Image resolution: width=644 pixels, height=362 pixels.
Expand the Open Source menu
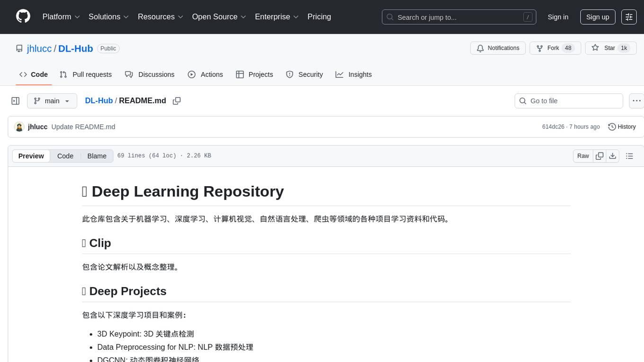(219, 17)
